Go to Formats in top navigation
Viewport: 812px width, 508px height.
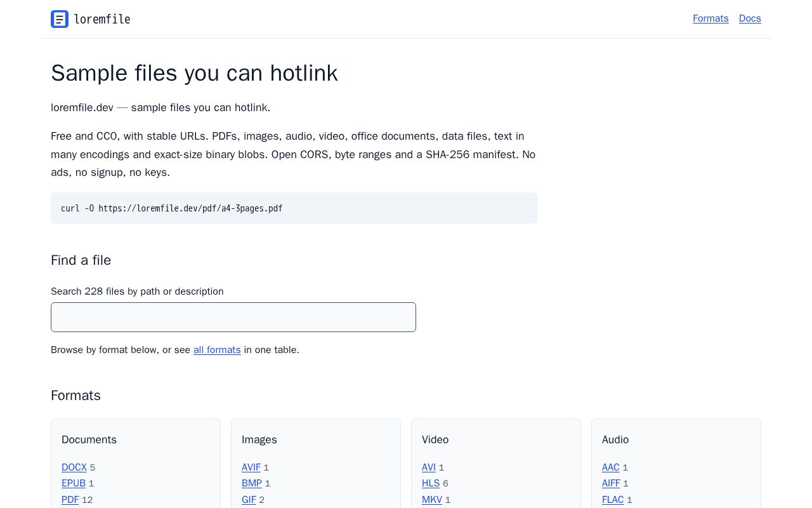(x=710, y=18)
